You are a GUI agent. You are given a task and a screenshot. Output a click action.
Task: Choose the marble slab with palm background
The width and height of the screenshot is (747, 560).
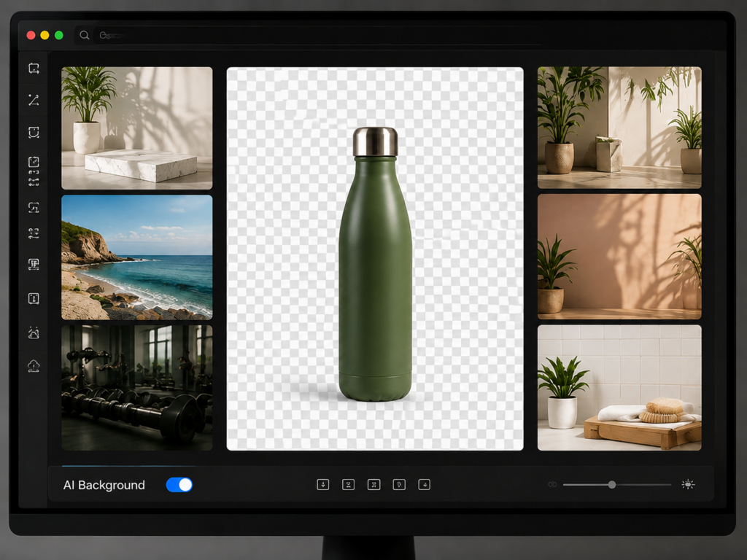(x=136, y=128)
